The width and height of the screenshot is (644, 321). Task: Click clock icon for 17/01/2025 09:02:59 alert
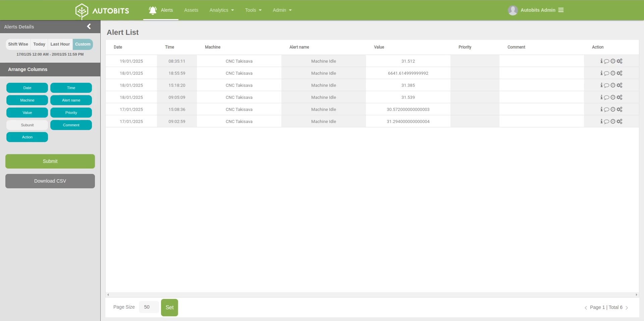click(613, 121)
